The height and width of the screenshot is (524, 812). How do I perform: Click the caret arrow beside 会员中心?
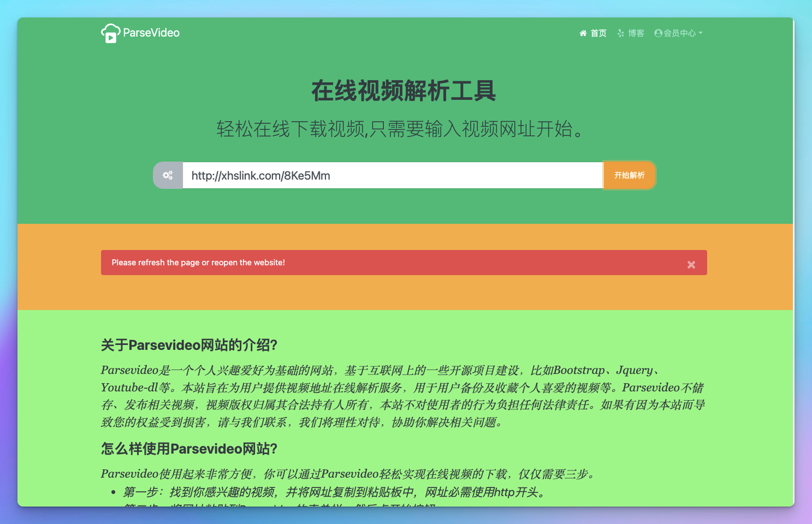(701, 33)
